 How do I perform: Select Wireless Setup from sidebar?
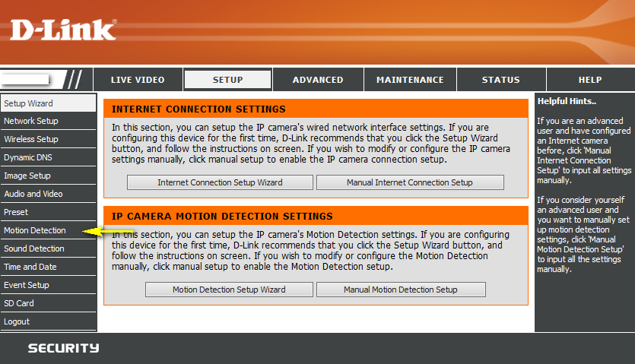point(31,139)
